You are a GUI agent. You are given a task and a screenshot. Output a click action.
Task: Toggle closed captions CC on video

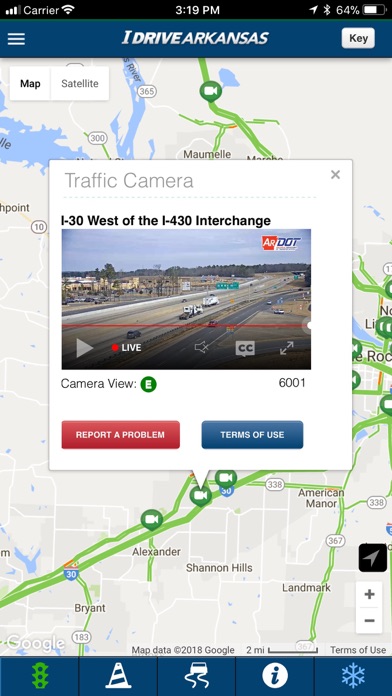pos(245,348)
